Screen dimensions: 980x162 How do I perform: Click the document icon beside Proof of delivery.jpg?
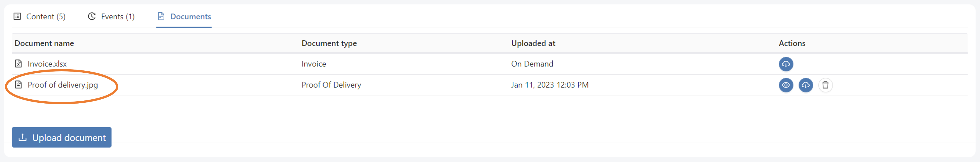pyautogui.click(x=18, y=85)
